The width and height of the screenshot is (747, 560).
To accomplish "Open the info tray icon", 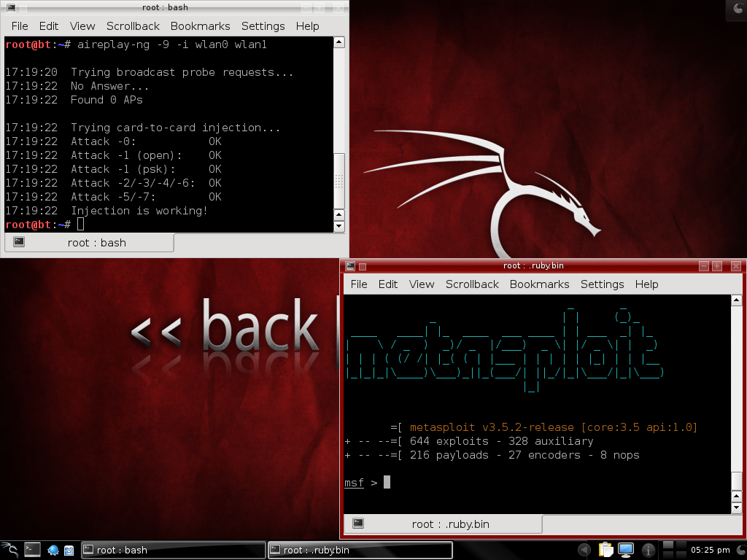I will pyautogui.click(x=648, y=550).
